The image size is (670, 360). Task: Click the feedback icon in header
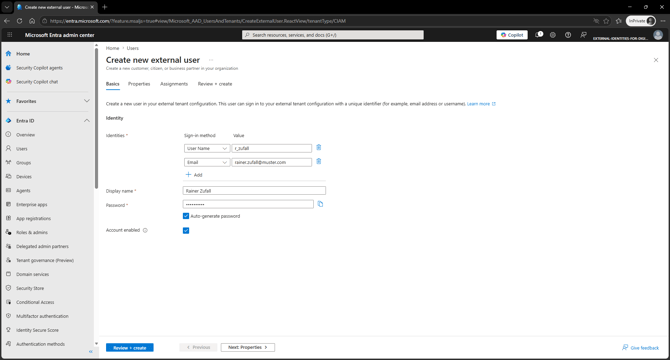coord(583,35)
